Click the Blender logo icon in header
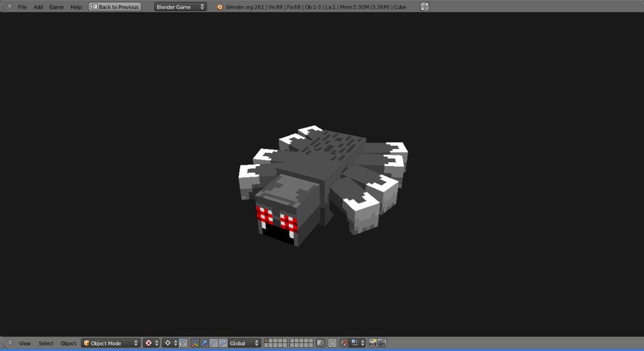The width and height of the screenshot is (644, 351). click(x=219, y=7)
